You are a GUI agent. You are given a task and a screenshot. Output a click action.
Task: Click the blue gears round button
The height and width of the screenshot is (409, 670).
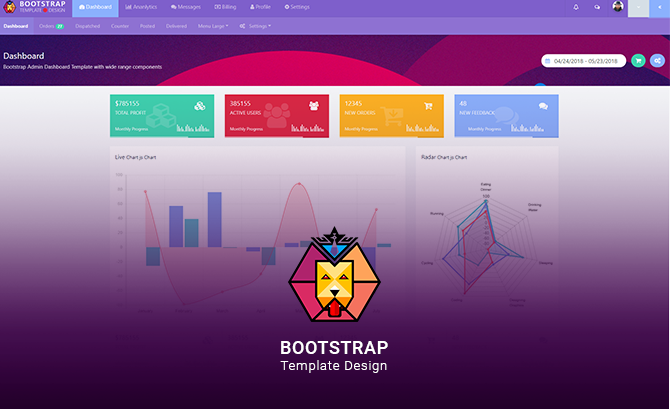click(x=657, y=61)
